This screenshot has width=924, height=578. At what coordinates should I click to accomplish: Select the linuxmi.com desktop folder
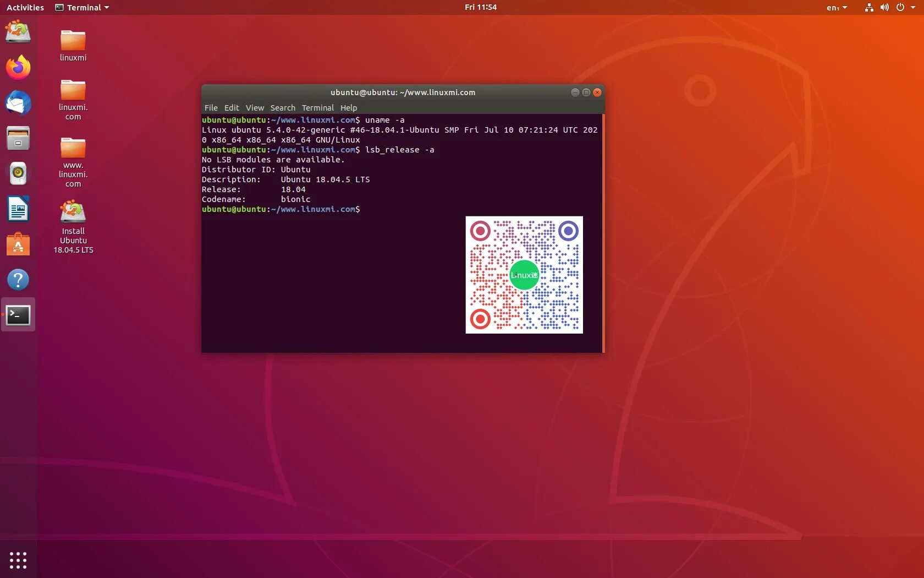pyautogui.click(x=73, y=100)
